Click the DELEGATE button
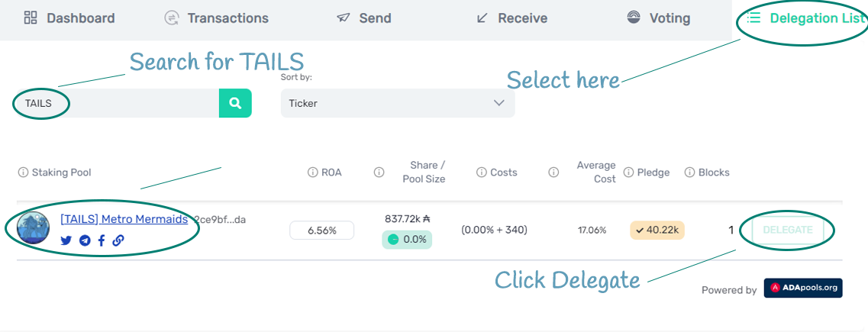 coord(787,230)
